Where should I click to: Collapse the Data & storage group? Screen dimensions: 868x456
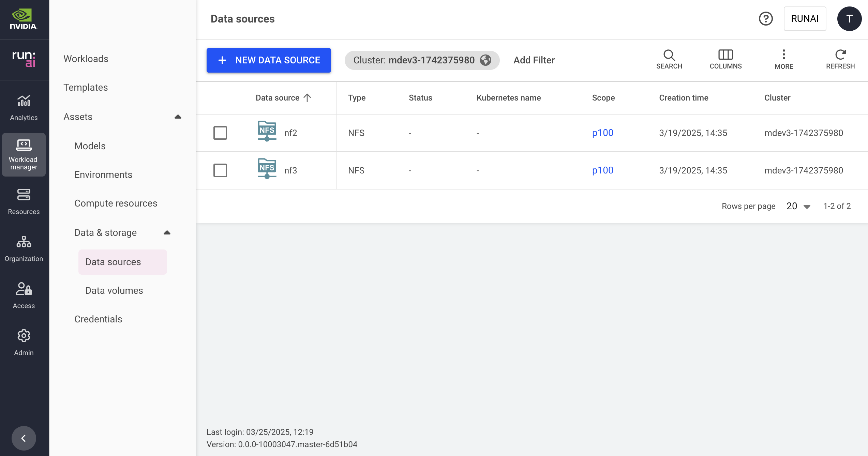click(167, 233)
